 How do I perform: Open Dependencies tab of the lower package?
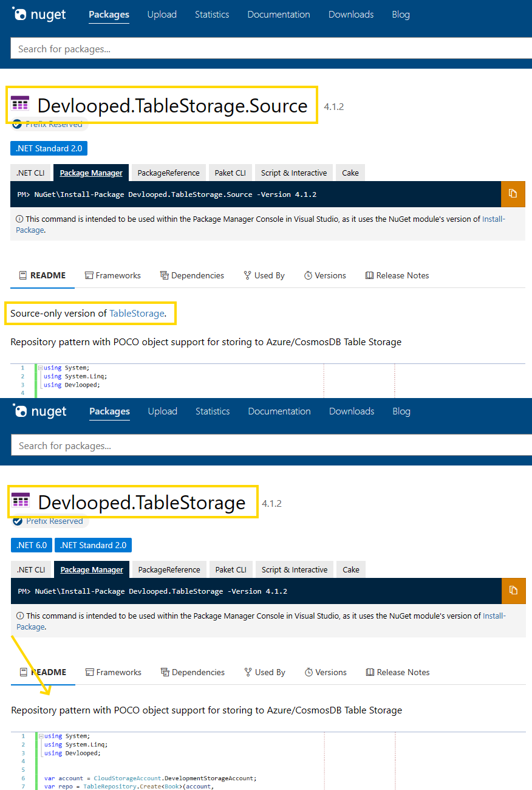tap(193, 672)
